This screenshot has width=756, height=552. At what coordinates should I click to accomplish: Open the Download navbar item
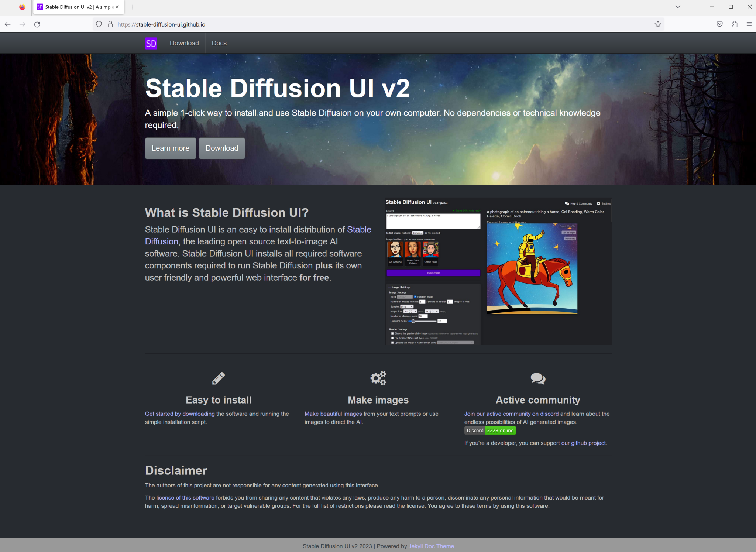[184, 43]
